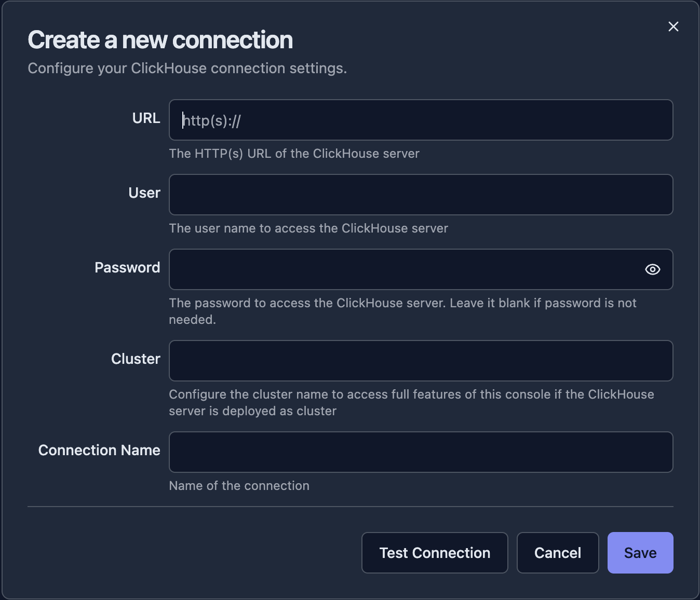This screenshot has height=600, width=700.
Task: Focus the User name field
Action: point(421,195)
